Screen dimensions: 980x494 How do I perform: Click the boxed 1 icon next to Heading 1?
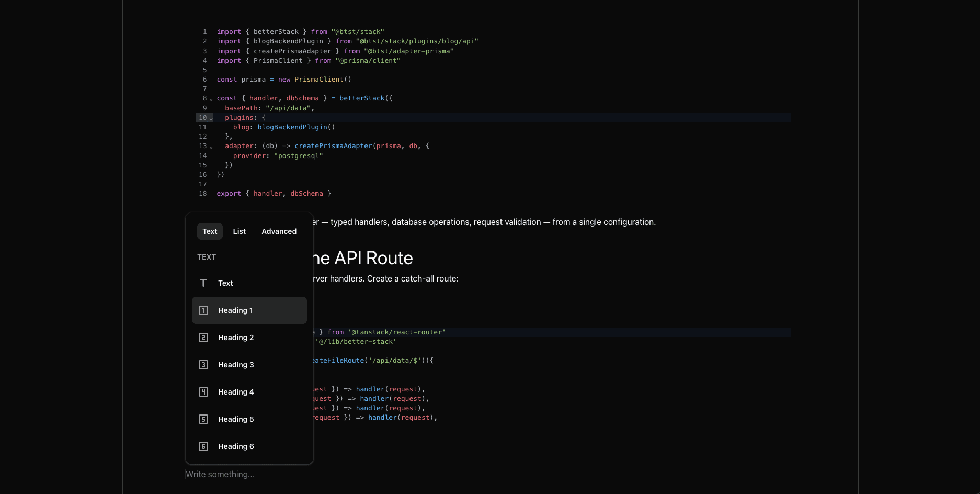203,310
